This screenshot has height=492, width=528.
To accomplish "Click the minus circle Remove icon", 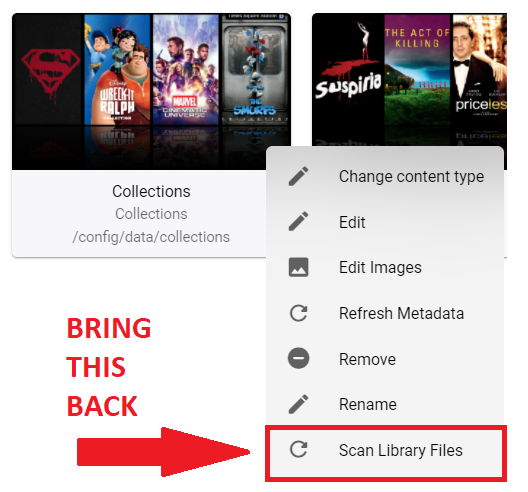I will coord(298,359).
